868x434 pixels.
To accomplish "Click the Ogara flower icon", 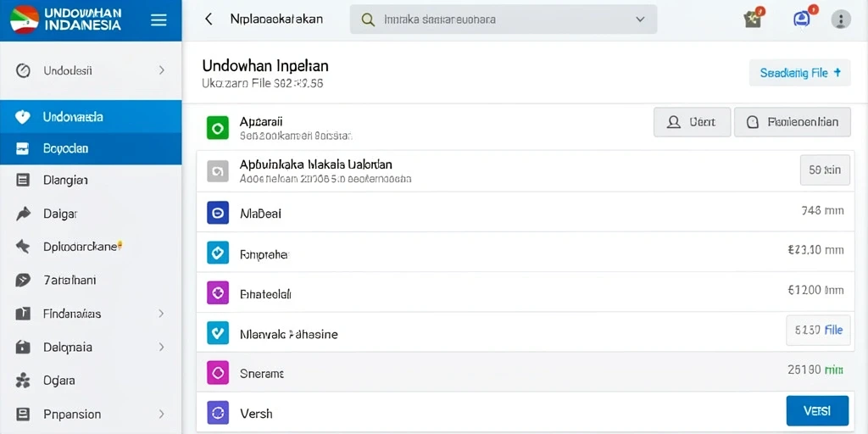I will 23,381.
